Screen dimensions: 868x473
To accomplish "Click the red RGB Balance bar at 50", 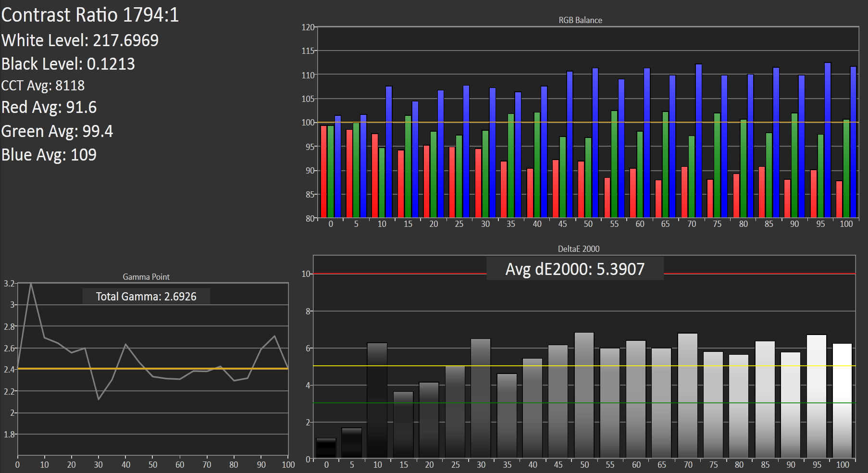I will click(581, 189).
